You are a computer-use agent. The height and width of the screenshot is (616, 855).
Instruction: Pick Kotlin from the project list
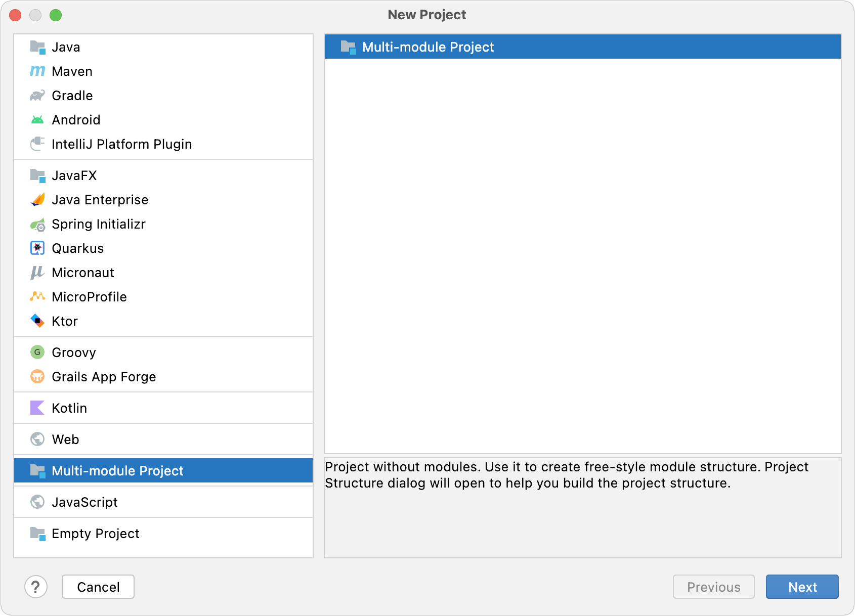(x=163, y=408)
